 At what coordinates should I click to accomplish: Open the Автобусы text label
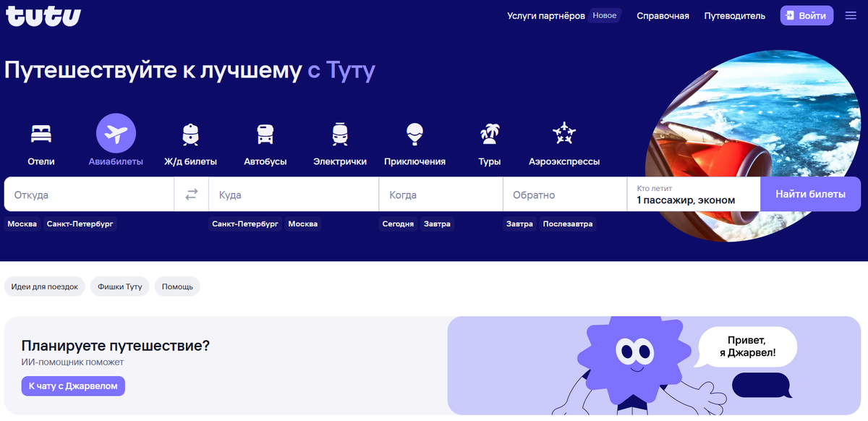(265, 162)
